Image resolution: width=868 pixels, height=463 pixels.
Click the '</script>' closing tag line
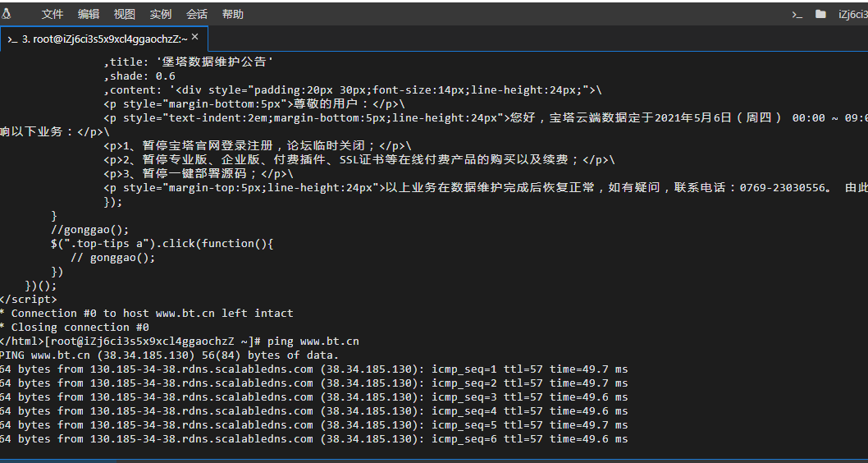coord(28,299)
